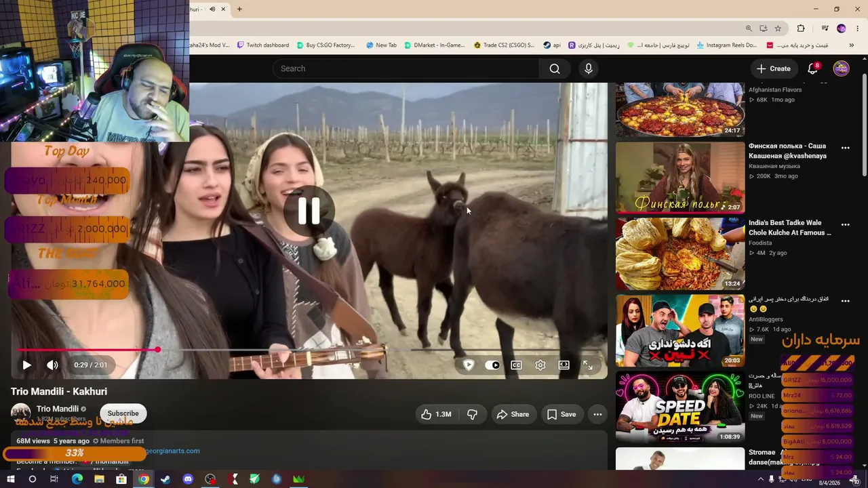Open a new browser tab with the plus button

(239, 9)
